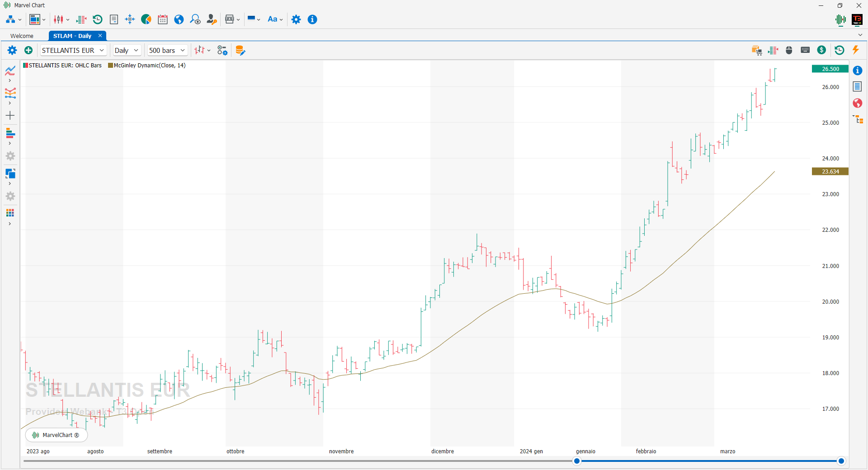Expand the blue line color dropdown
This screenshot has height=470, width=868.
tap(259, 20)
